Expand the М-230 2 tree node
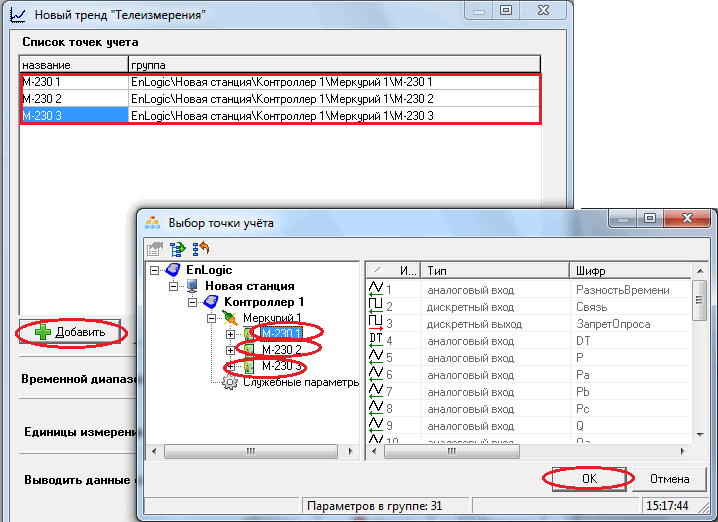Viewport: 718px width, 522px height. [231, 351]
